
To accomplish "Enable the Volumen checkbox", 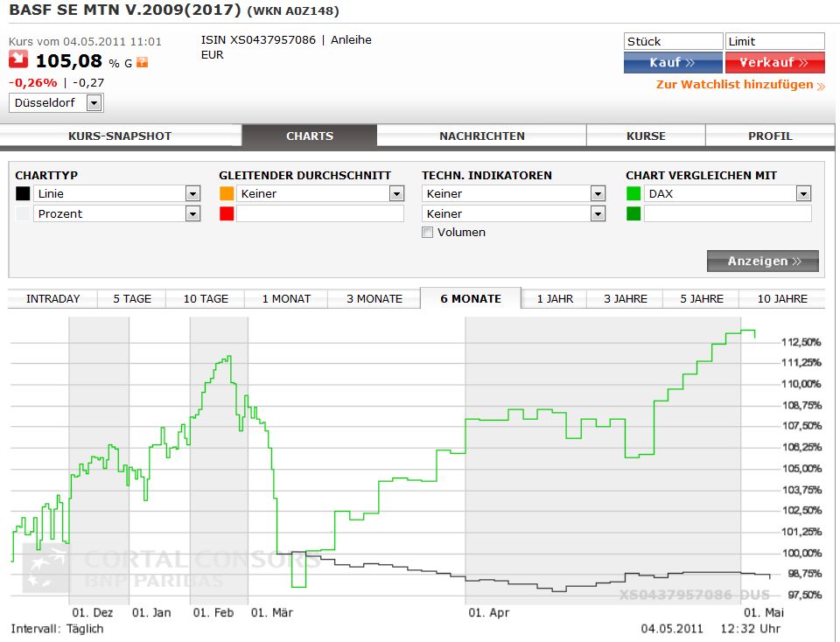I will click(x=428, y=233).
